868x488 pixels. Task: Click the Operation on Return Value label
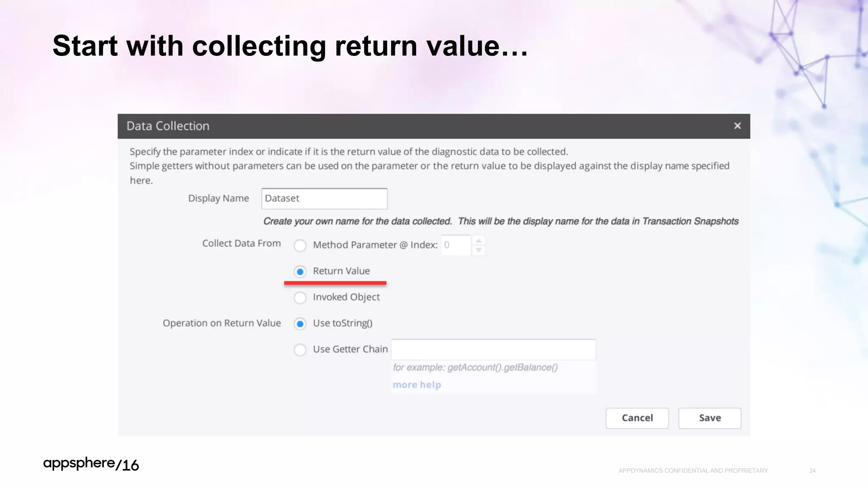[222, 323]
